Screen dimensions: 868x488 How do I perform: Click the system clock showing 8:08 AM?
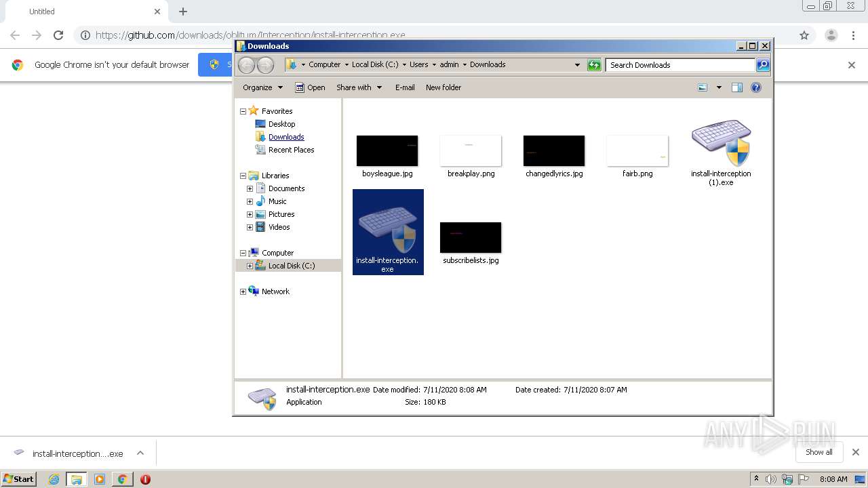pyautogui.click(x=833, y=479)
